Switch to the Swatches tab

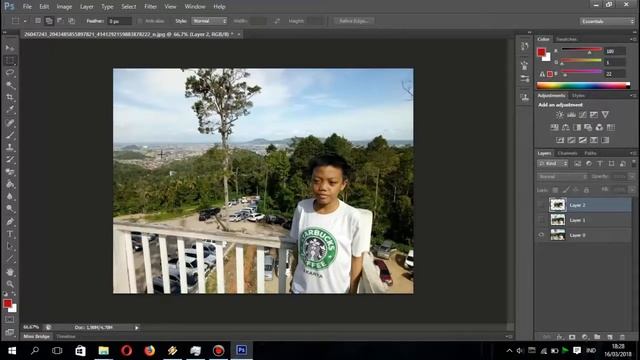(567, 39)
